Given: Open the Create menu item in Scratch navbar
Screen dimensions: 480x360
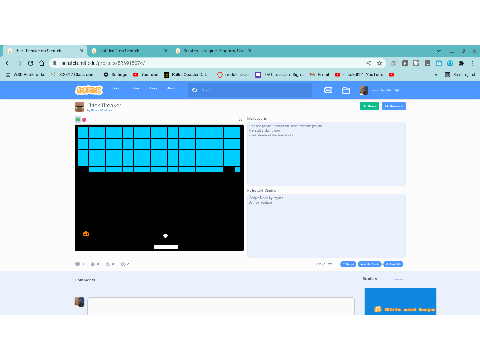Looking at the screenshot, I should [115, 88].
